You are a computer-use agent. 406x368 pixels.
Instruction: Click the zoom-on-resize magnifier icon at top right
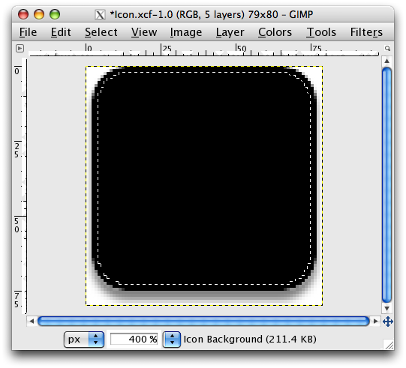(387, 48)
